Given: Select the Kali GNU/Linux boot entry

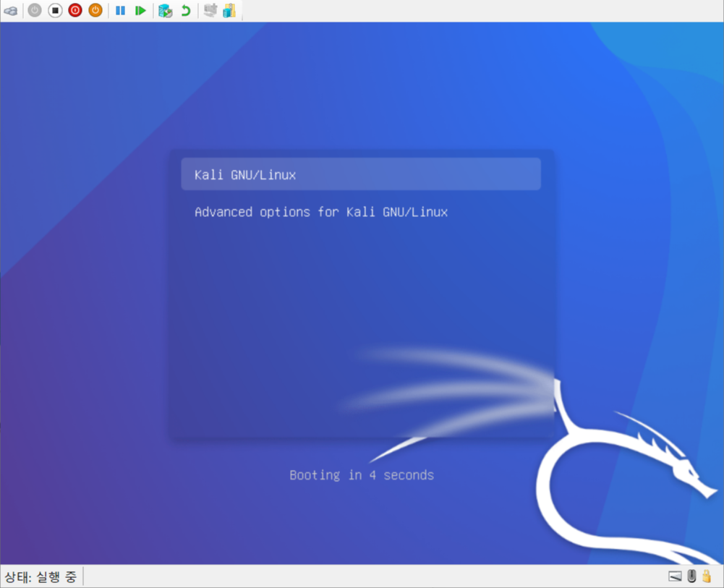Looking at the screenshot, I should [x=361, y=174].
